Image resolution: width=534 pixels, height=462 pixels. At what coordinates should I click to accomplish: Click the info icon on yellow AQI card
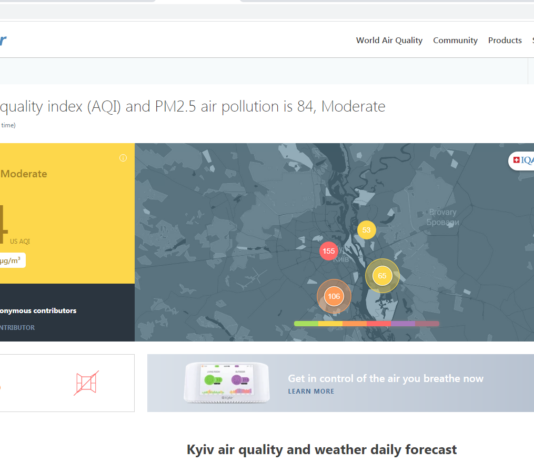click(x=123, y=158)
